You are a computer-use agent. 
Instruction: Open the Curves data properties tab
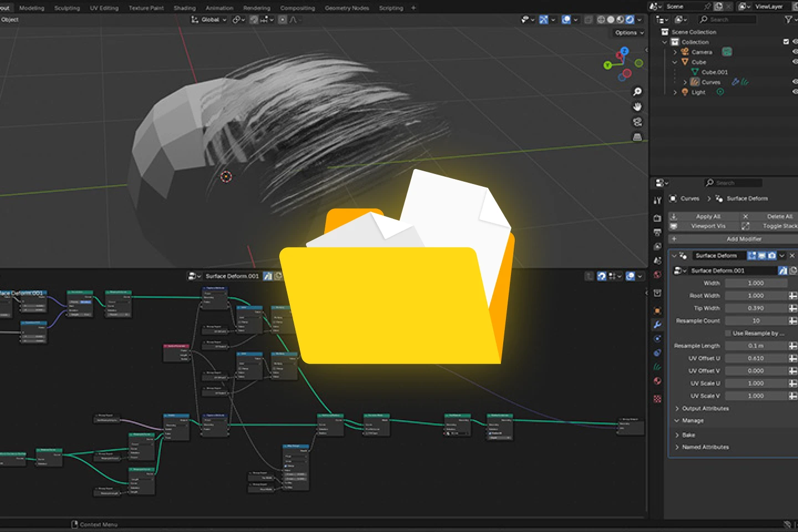click(x=657, y=367)
